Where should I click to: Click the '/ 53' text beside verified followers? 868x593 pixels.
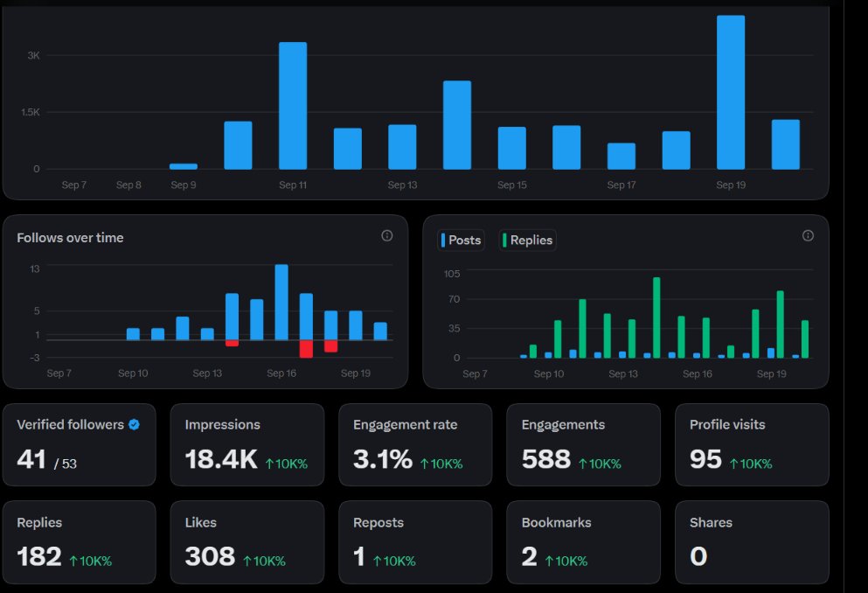pyautogui.click(x=66, y=464)
